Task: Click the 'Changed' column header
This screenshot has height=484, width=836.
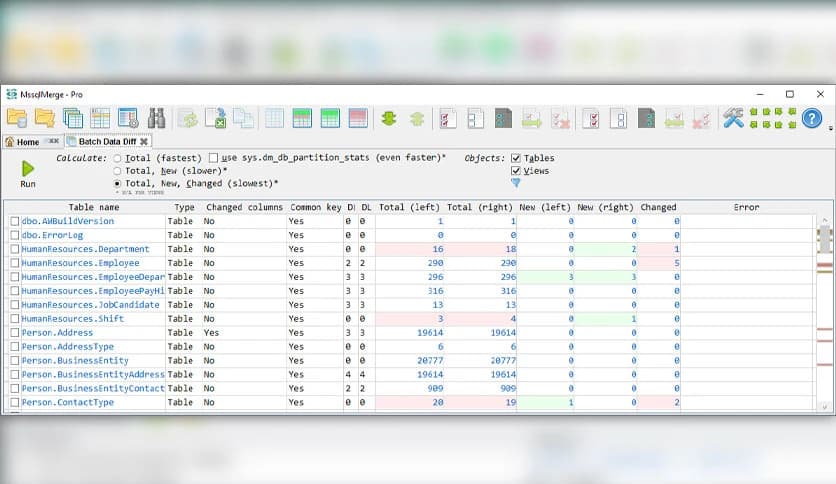Action: click(x=658, y=207)
